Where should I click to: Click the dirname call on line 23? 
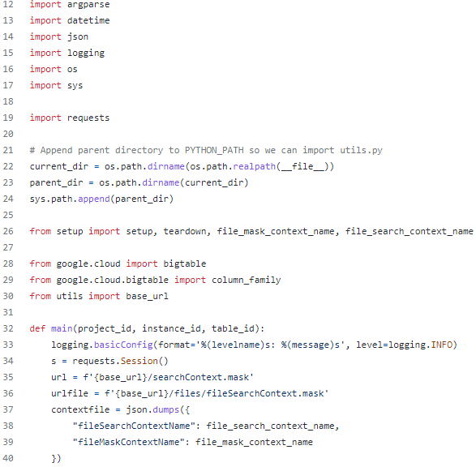click(161, 182)
